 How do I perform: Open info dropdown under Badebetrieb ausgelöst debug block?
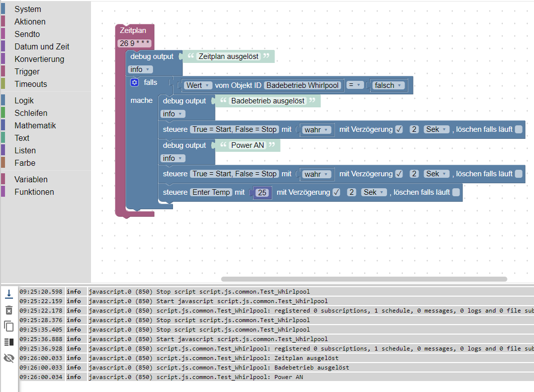click(x=172, y=114)
